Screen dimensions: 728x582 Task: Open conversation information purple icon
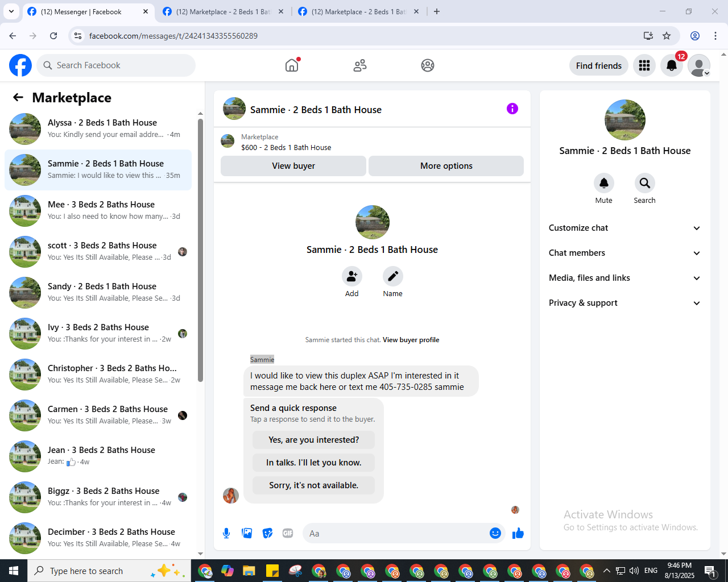click(512, 109)
